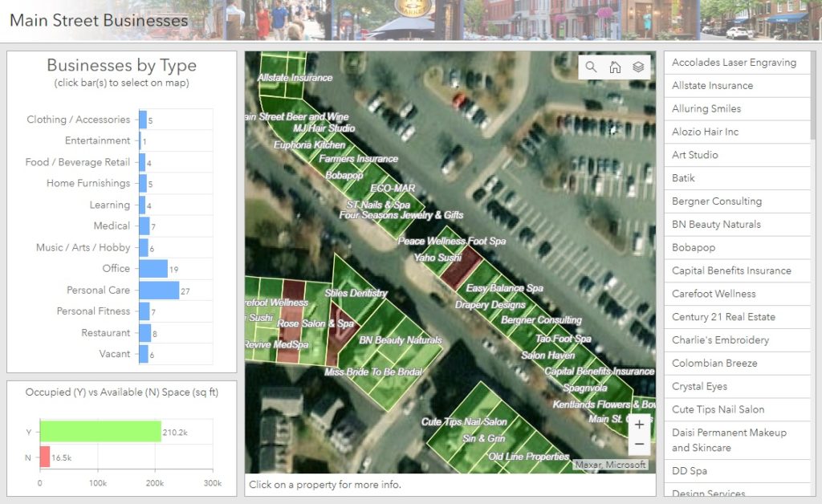Select the Medical chart bar
Viewport: 822px width, 504px height.
click(x=144, y=226)
